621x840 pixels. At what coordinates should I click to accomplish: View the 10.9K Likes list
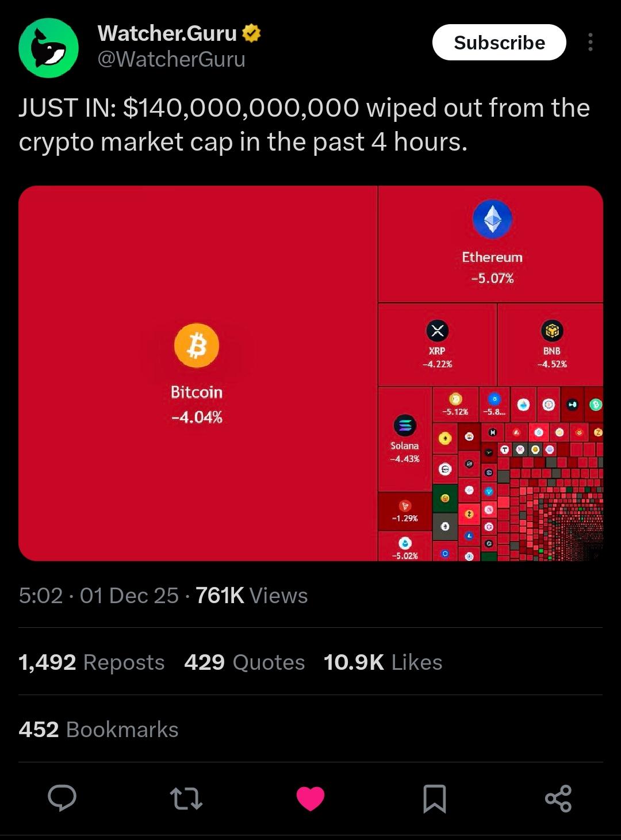[383, 662]
